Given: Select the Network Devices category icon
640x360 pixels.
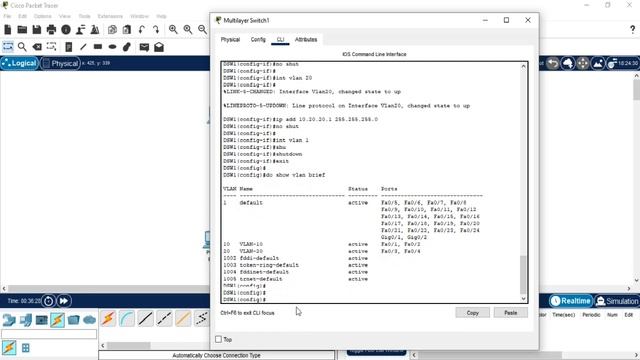Looking at the screenshot, I should click(x=9, y=320).
